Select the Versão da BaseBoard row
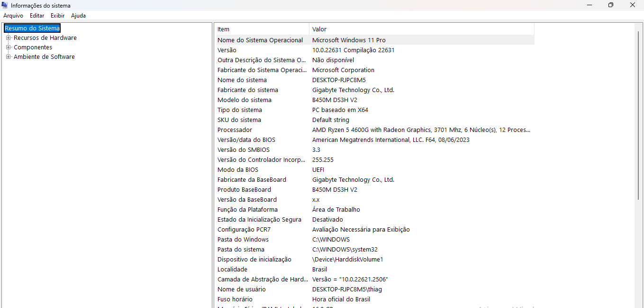Screen dimensions: 644x308 [374, 200]
